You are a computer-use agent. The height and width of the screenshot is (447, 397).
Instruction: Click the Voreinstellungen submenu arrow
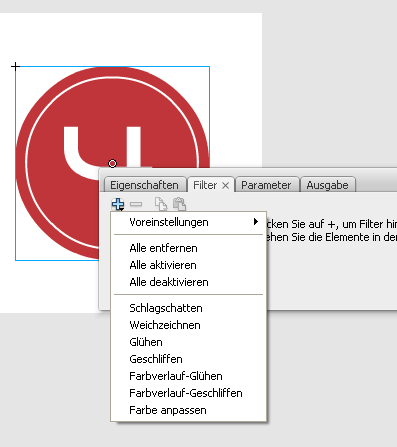tap(256, 222)
